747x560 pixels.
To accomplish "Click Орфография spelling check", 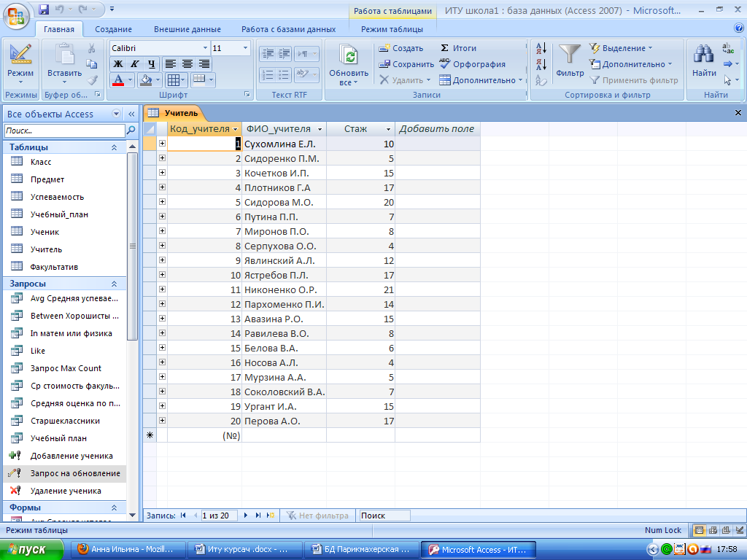I will [472, 64].
